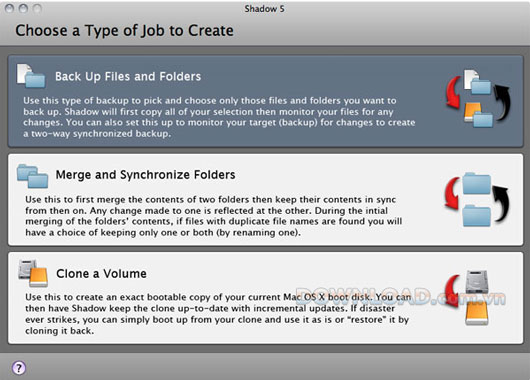Image resolution: width=530 pixels, height=380 pixels.
Task: Click the two-way backup arrows illustration
Action: tap(478, 98)
